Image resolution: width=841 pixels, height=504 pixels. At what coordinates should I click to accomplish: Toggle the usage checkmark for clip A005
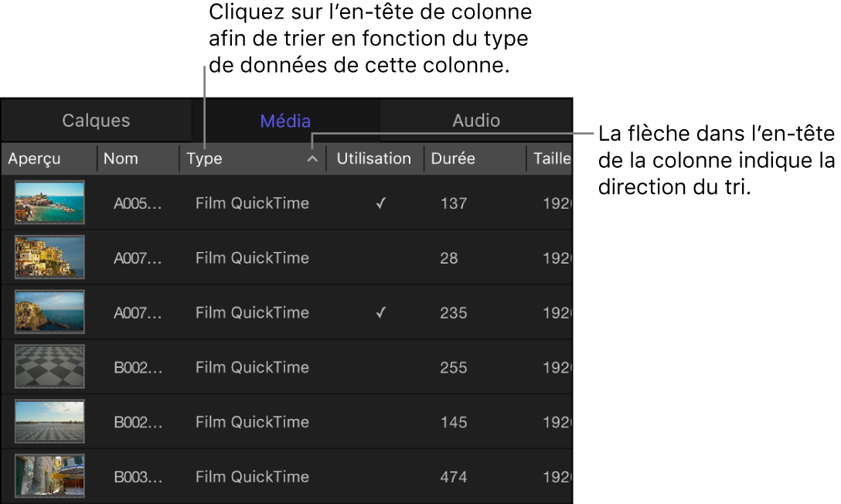click(380, 203)
